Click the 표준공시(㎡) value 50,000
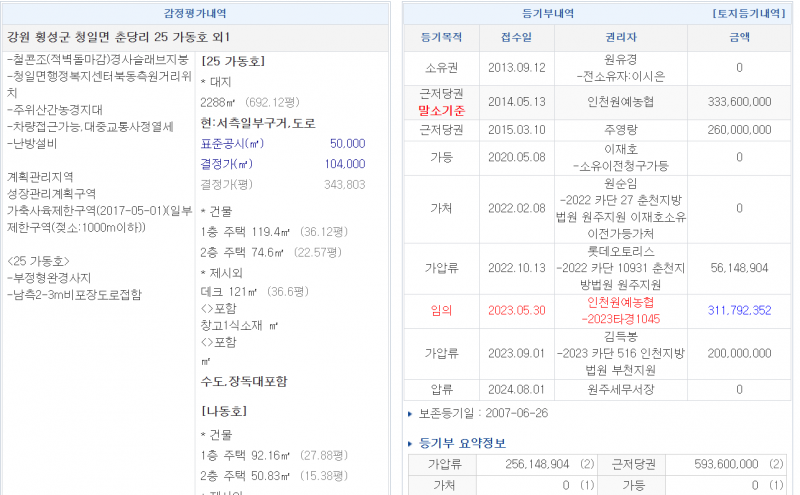Screen dimensions: 800x495 click(x=346, y=144)
